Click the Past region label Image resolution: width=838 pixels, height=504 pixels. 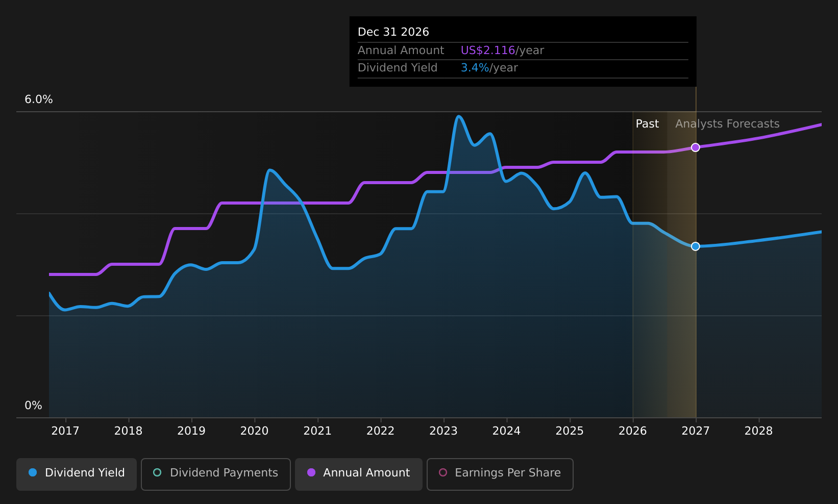(647, 124)
